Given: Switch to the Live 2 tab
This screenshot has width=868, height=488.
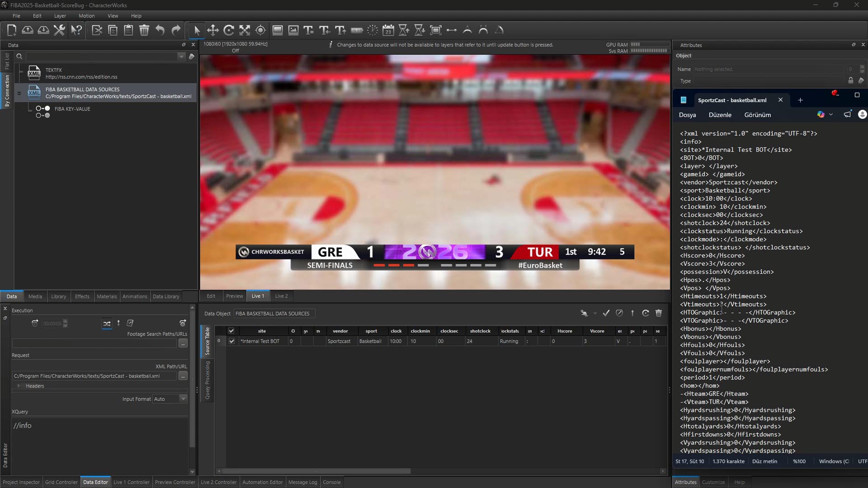Looking at the screenshot, I should 281,296.
